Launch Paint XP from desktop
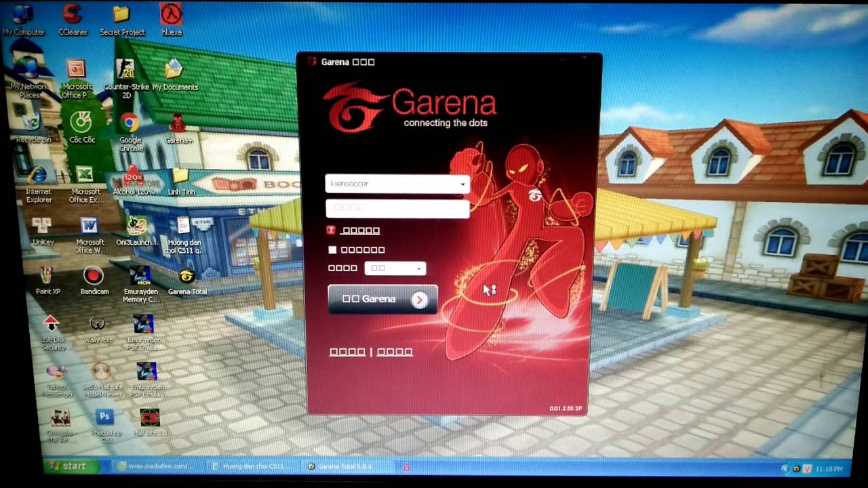Screen dimensions: 868x488 [47, 280]
